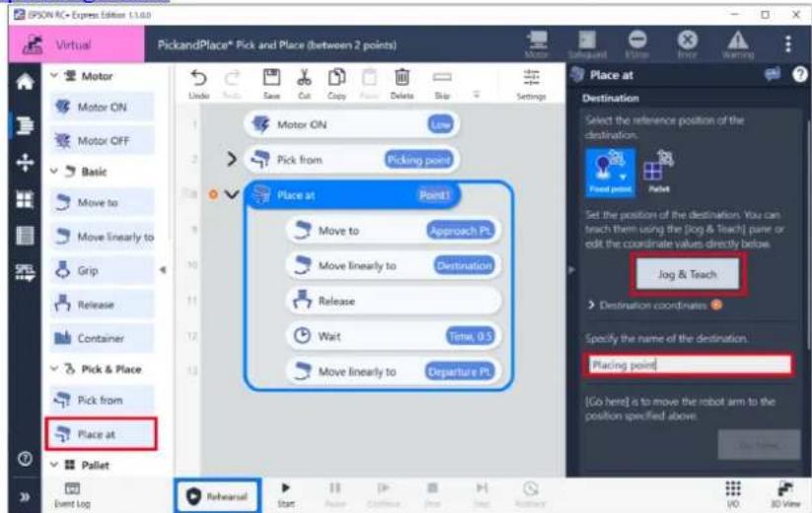The height and width of the screenshot is (513, 812).
Task: Open the program list sidebar icon
Action: coord(25,124)
